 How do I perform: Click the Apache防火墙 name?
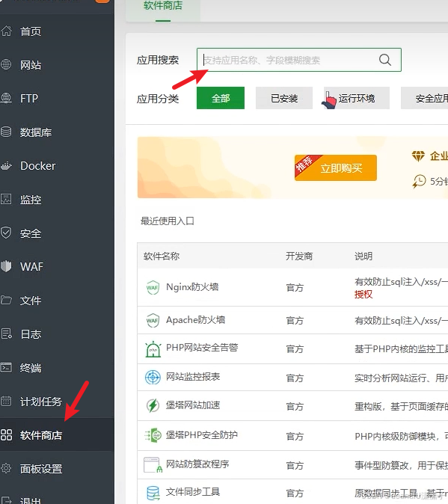[195, 320]
